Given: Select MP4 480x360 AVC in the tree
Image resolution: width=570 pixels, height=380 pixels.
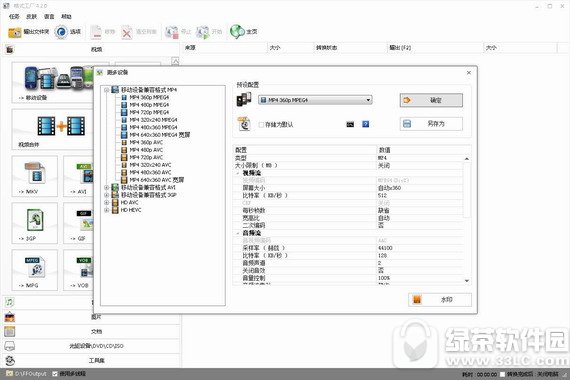Looking at the screenshot, I should point(150,172).
